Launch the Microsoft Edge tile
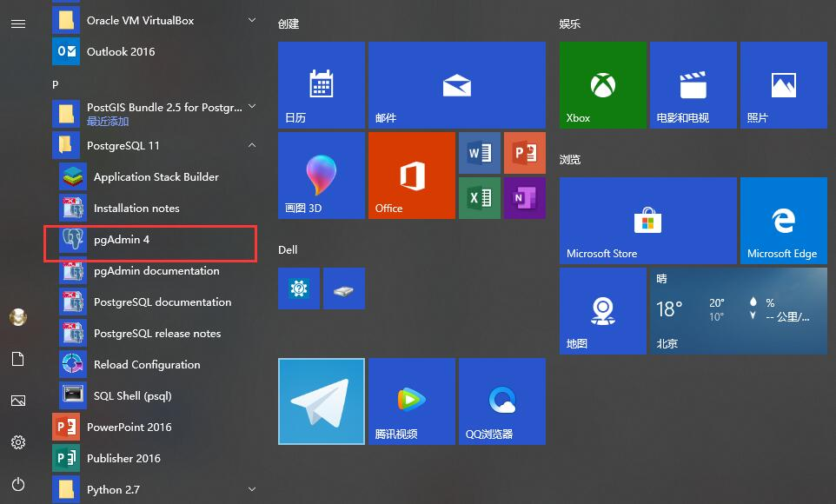 [x=784, y=221]
